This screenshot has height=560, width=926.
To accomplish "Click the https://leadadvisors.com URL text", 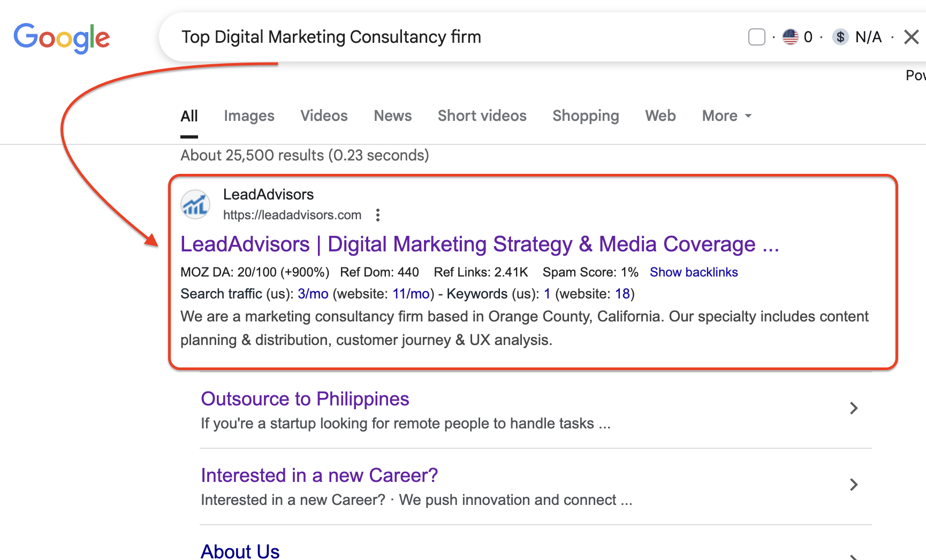I will pyautogui.click(x=292, y=215).
